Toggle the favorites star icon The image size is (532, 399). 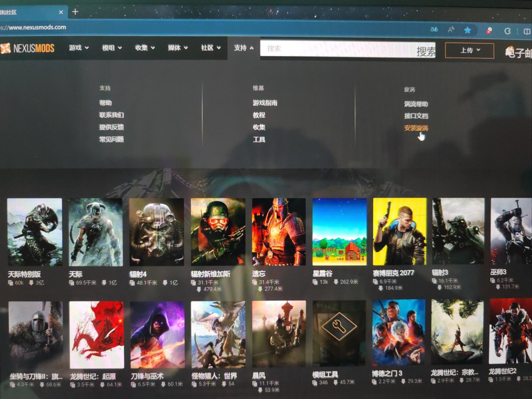(468, 30)
